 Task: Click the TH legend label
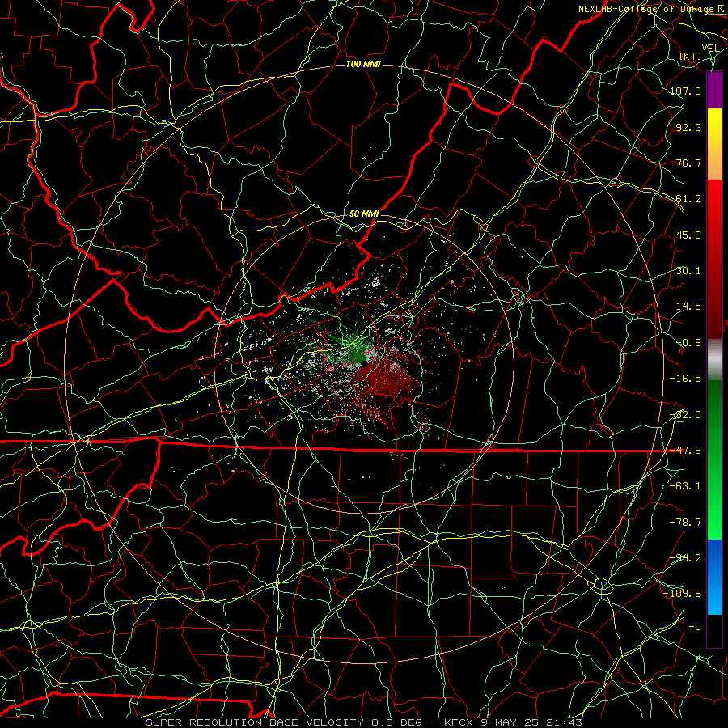click(695, 630)
